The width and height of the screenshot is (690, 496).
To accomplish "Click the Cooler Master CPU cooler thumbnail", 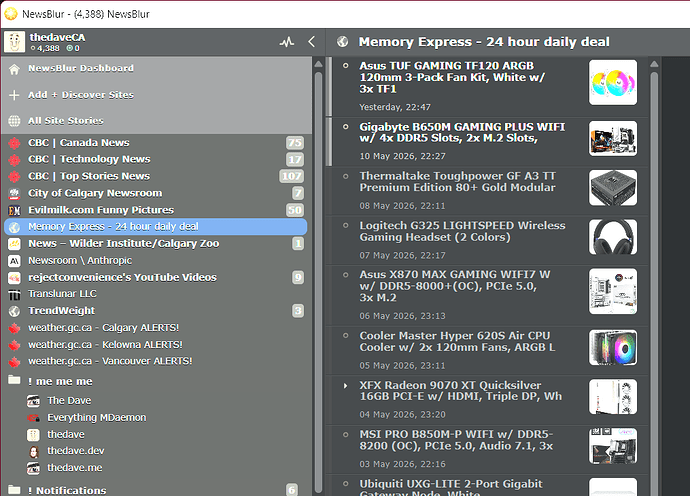I will (x=613, y=348).
